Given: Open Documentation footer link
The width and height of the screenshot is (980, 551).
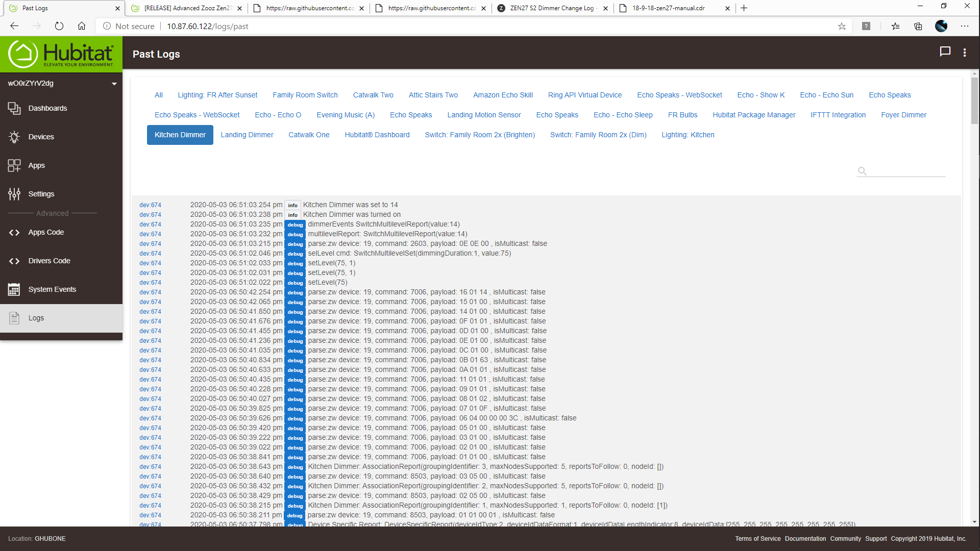Looking at the screenshot, I should pyautogui.click(x=805, y=539).
